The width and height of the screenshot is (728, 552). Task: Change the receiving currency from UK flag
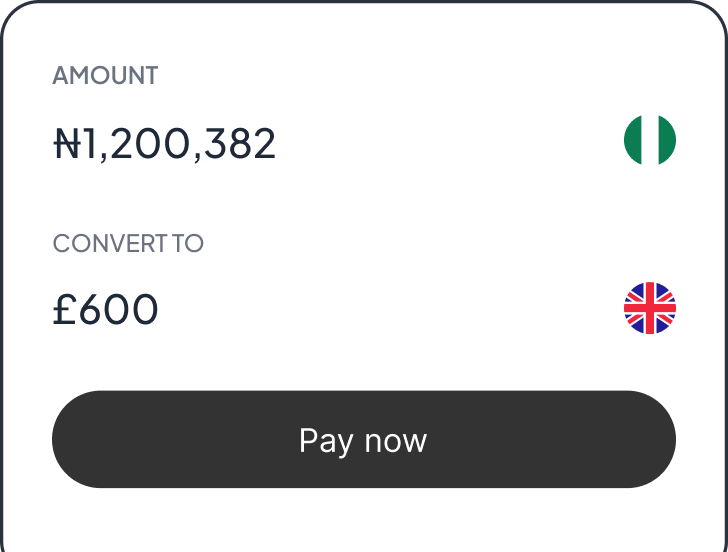pyautogui.click(x=650, y=308)
